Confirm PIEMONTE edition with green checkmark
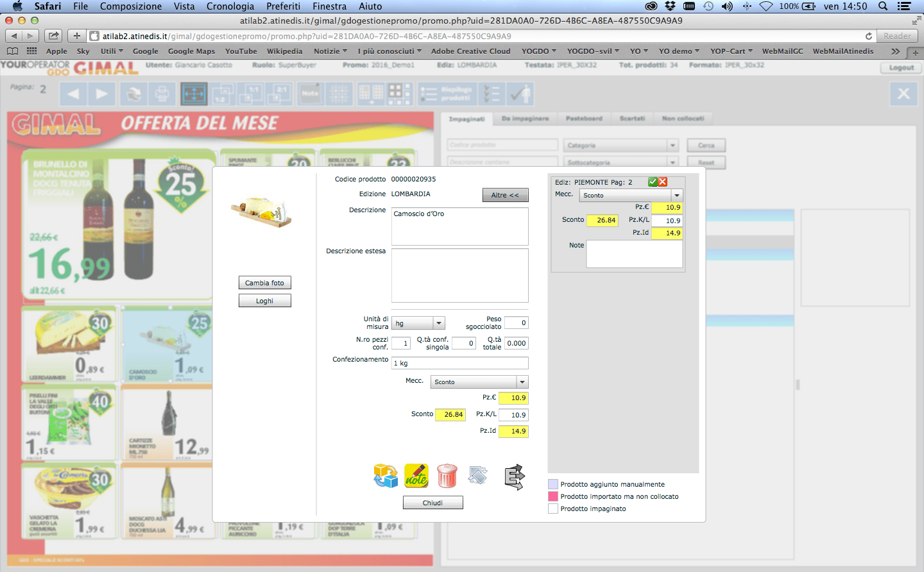 tap(653, 182)
